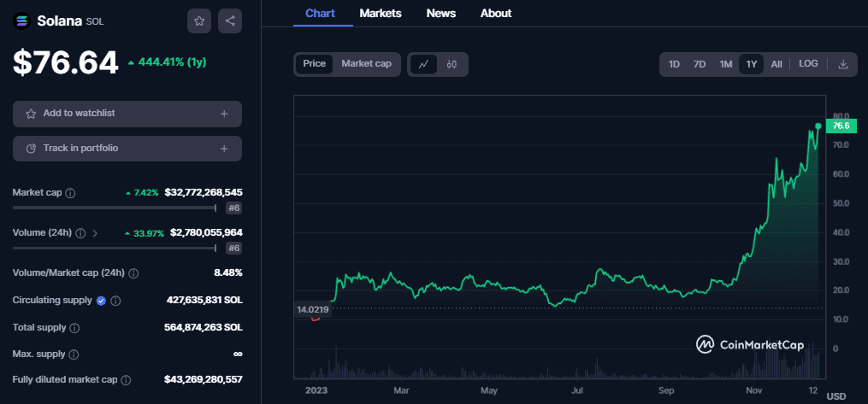Screen dimensions: 868x404
Task: Select 1M time range
Action: [726, 64]
